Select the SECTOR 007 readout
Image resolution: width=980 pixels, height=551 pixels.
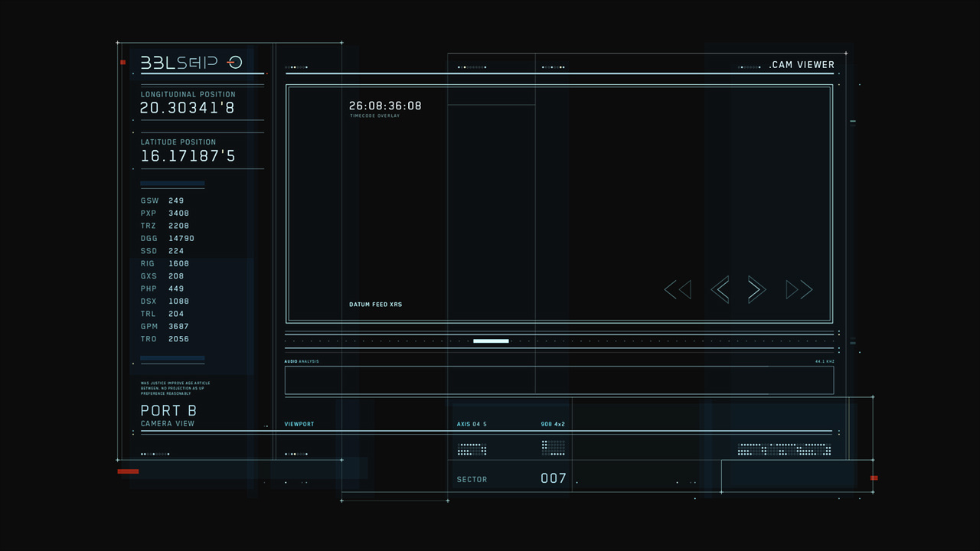tap(511, 479)
